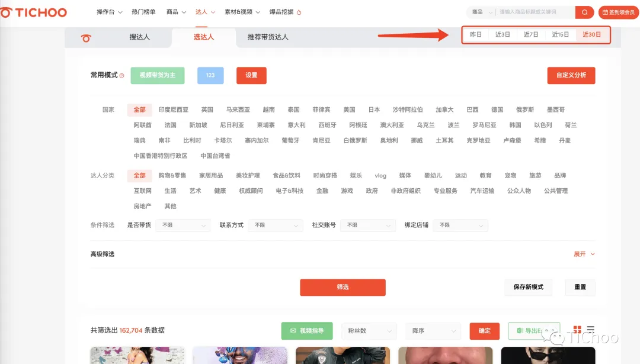Viewport: 640px width, 364px height.
Task: Click the 自定义分析 button
Action: tap(571, 75)
